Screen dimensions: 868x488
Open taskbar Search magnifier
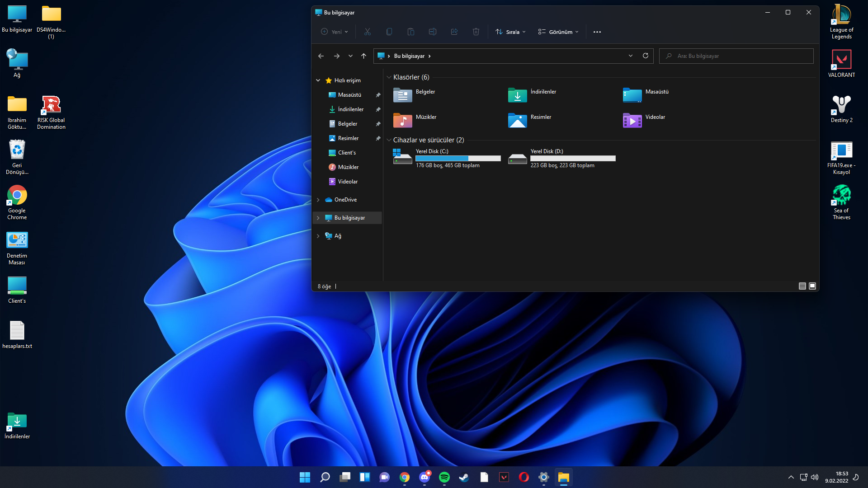click(325, 477)
